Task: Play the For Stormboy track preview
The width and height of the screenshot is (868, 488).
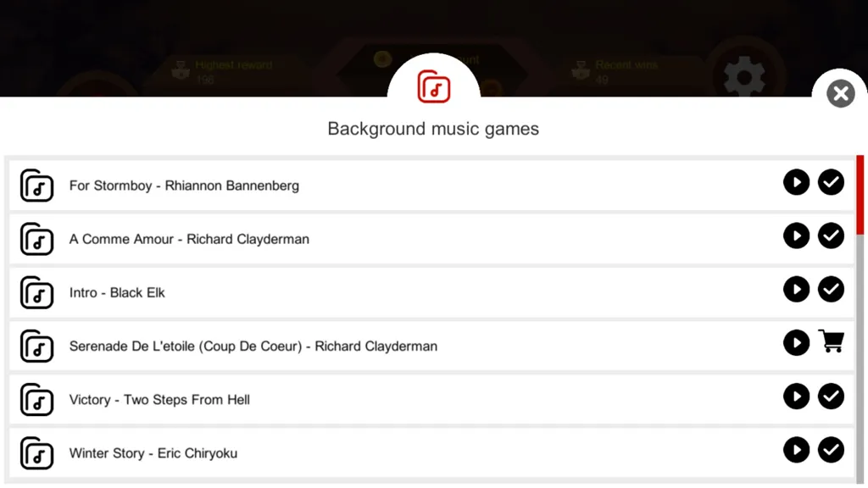Action: (x=796, y=182)
